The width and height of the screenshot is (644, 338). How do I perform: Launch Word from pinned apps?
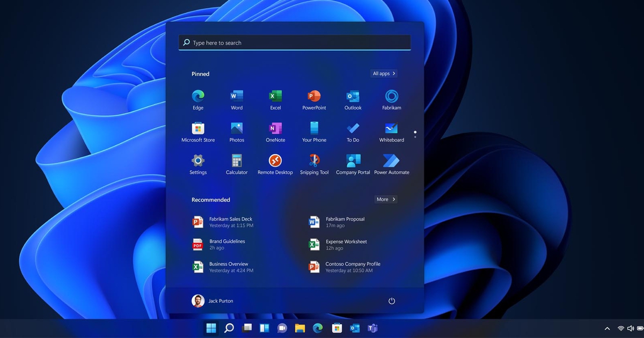click(237, 100)
